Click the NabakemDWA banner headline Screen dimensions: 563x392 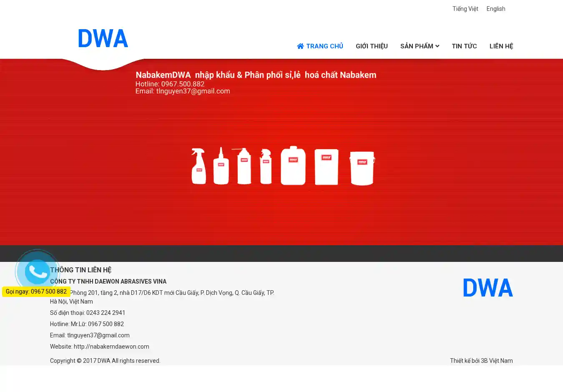point(256,75)
